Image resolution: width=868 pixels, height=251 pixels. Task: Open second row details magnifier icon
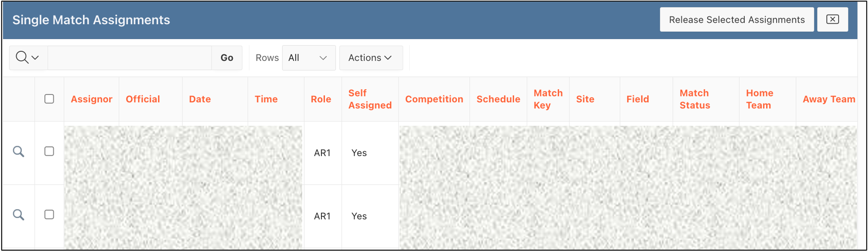click(18, 215)
